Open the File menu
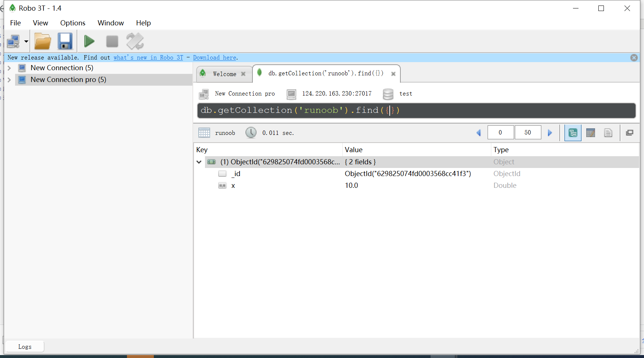 [x=15, y=23]
